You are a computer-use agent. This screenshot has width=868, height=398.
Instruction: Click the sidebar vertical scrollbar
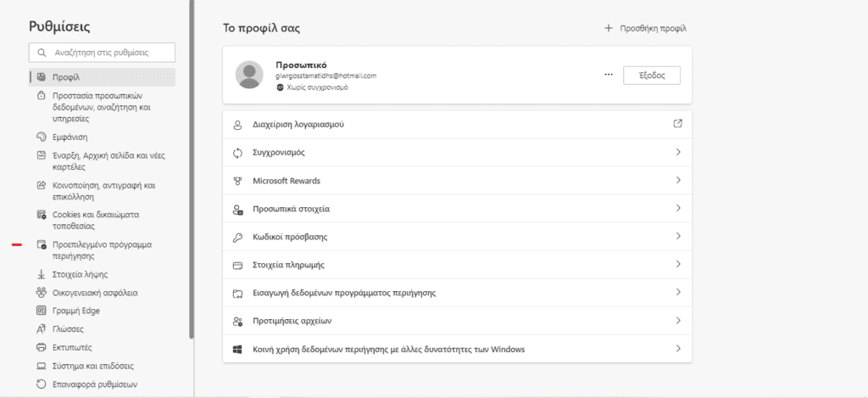192,170
